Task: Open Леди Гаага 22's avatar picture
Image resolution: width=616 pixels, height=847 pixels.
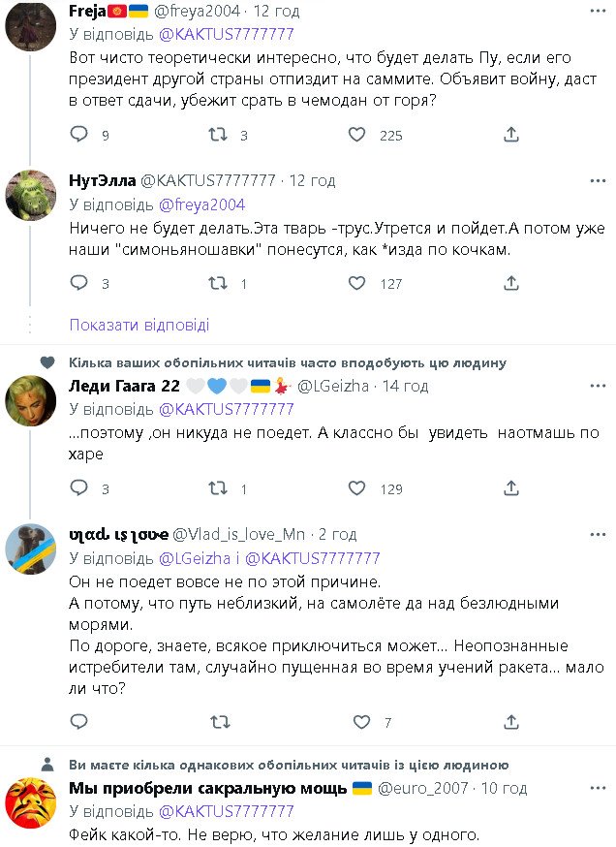Action: click(x=31, y=400)
